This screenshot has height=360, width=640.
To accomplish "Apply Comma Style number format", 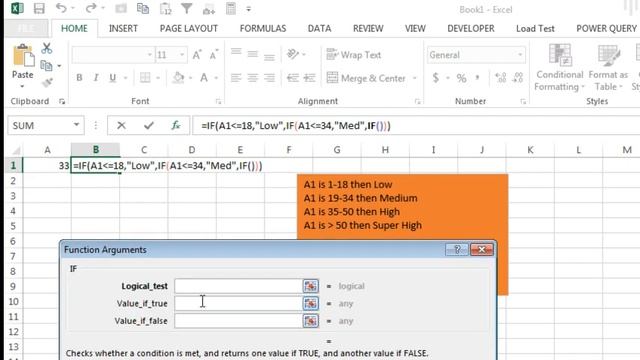I will tap(477, 78).
